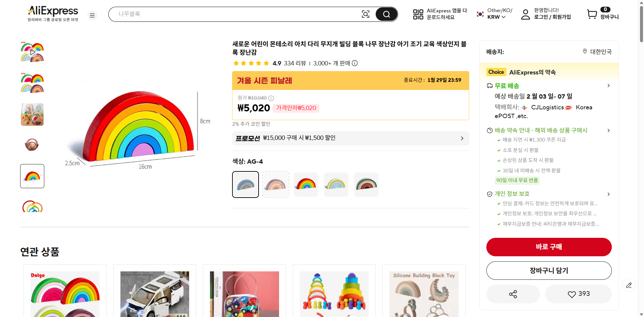Select the dark green-red rainbow variant

[366, 184]
